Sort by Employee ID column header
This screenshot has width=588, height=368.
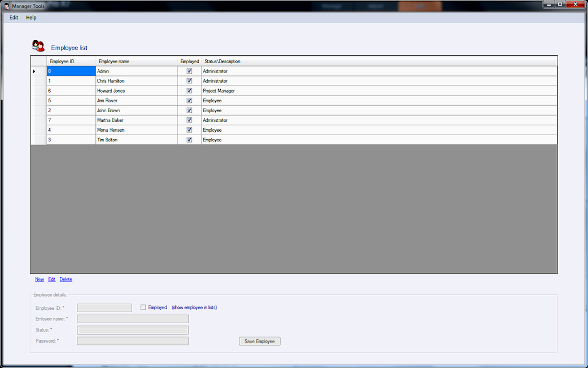click(x=71, y=62)
